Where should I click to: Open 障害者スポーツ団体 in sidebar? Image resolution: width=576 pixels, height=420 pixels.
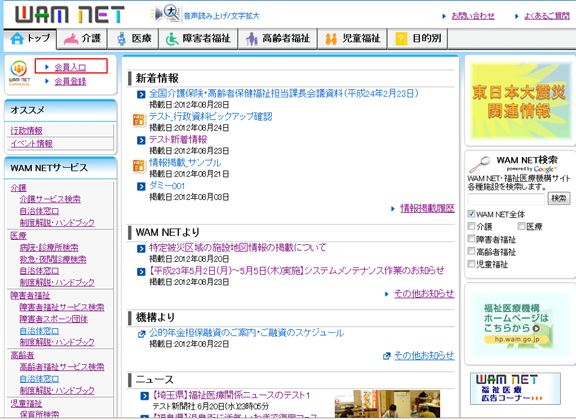point(54,319)
